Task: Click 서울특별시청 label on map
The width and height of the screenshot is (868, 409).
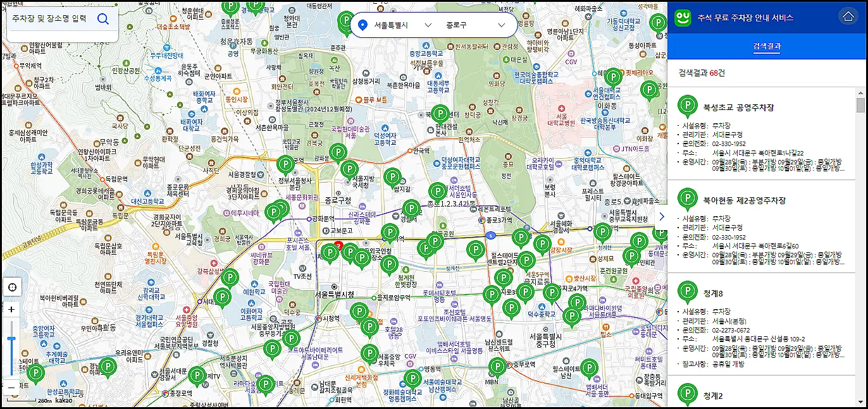Action: [x=335, y=295]
